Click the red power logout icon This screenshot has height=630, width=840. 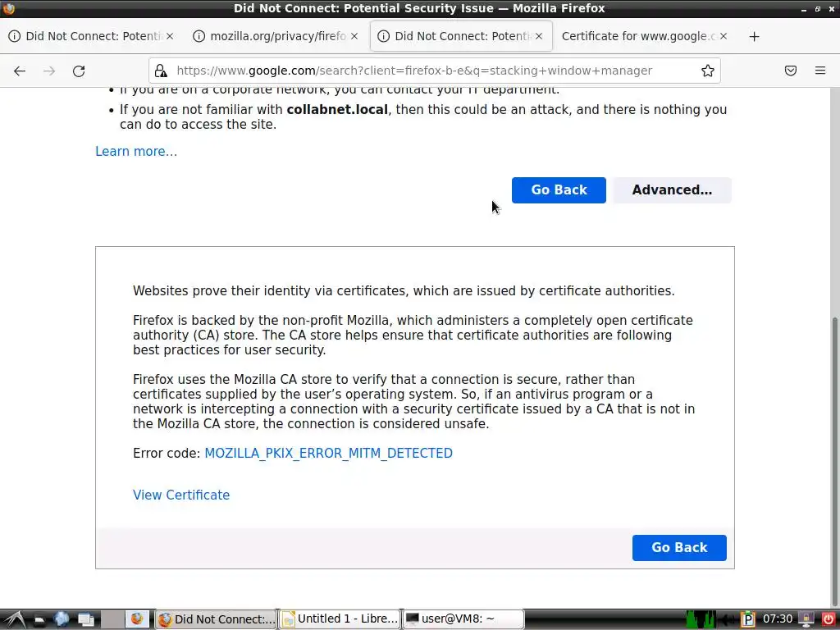click(829, 619)
